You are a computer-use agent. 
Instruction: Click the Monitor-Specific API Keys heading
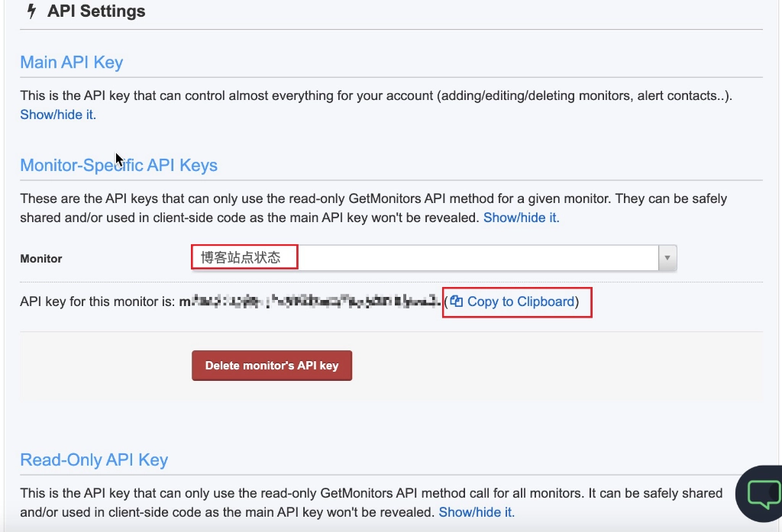pos(119,166)
